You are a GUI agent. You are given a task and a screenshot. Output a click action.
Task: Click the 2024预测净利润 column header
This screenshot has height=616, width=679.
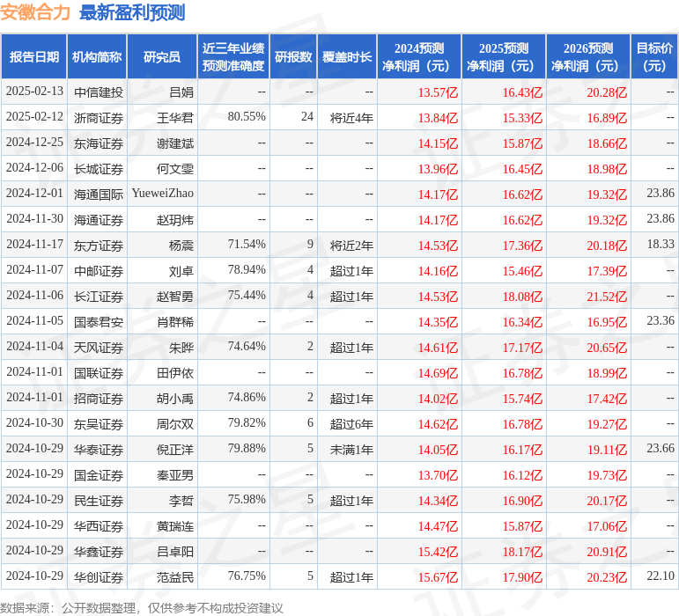click(x=419, y=57)
